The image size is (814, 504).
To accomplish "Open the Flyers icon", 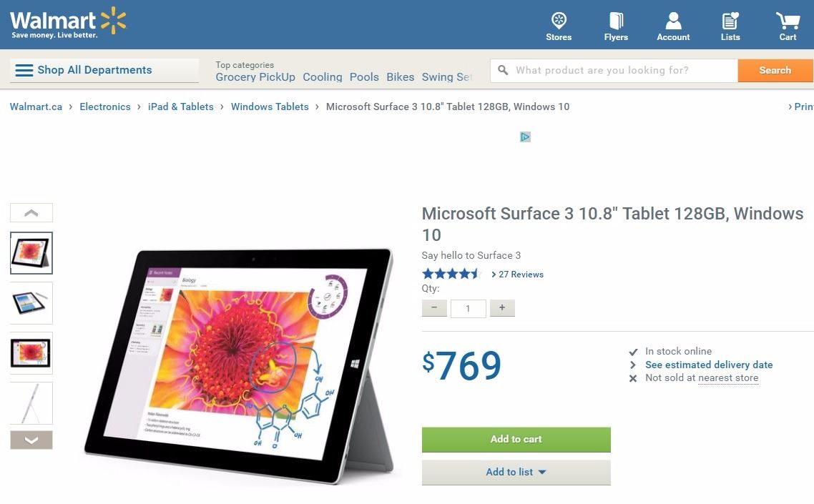I will coord(616,26).
